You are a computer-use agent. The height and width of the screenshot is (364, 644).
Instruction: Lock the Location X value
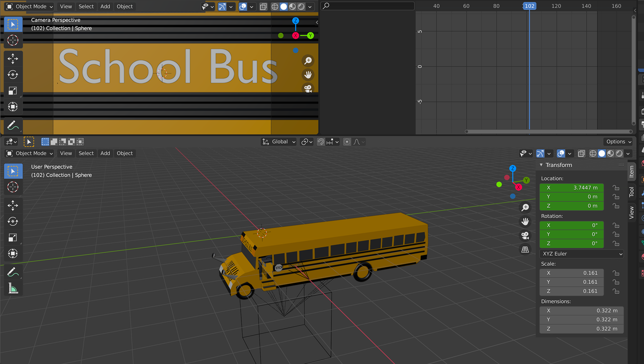pos(616,188)
